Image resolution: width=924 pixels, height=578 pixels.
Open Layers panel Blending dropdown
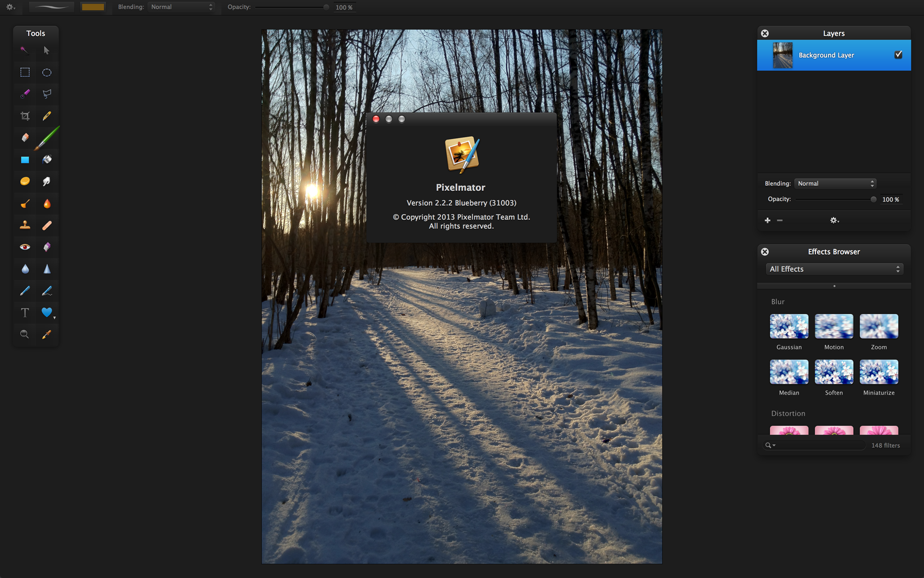pyautogui.click(x=835, y=183)
